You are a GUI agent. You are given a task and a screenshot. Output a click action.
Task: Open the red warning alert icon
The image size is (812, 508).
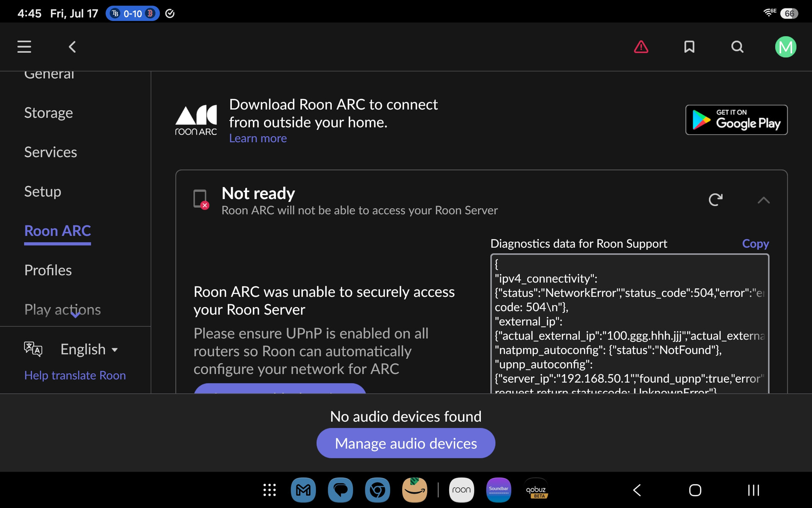(641, 47)
